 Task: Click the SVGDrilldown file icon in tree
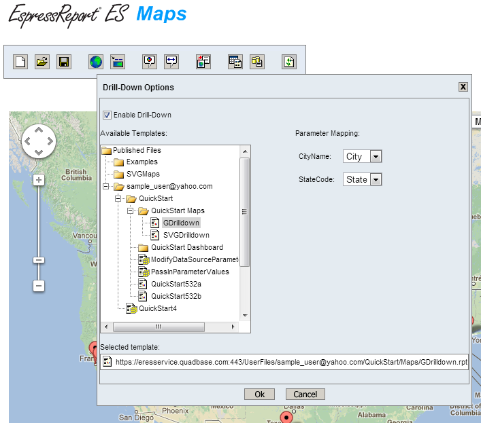[154, 235]
